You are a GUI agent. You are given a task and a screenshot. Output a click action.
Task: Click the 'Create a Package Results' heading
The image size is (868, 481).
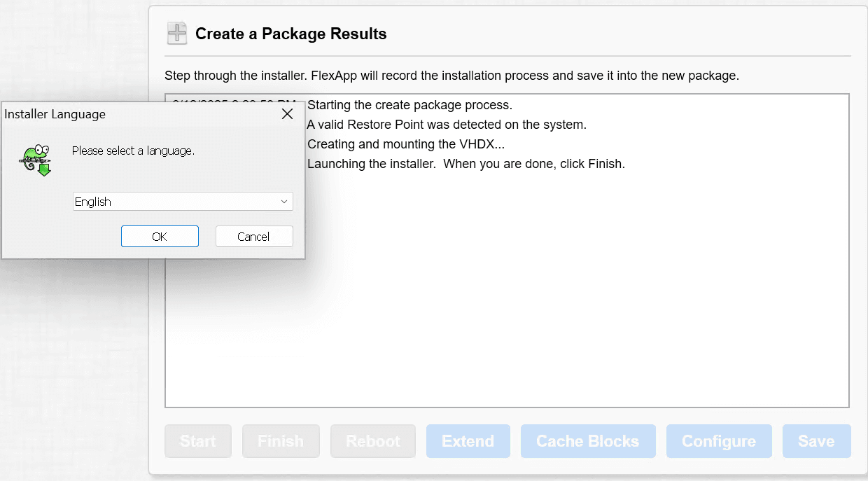(x=290, y=34)
